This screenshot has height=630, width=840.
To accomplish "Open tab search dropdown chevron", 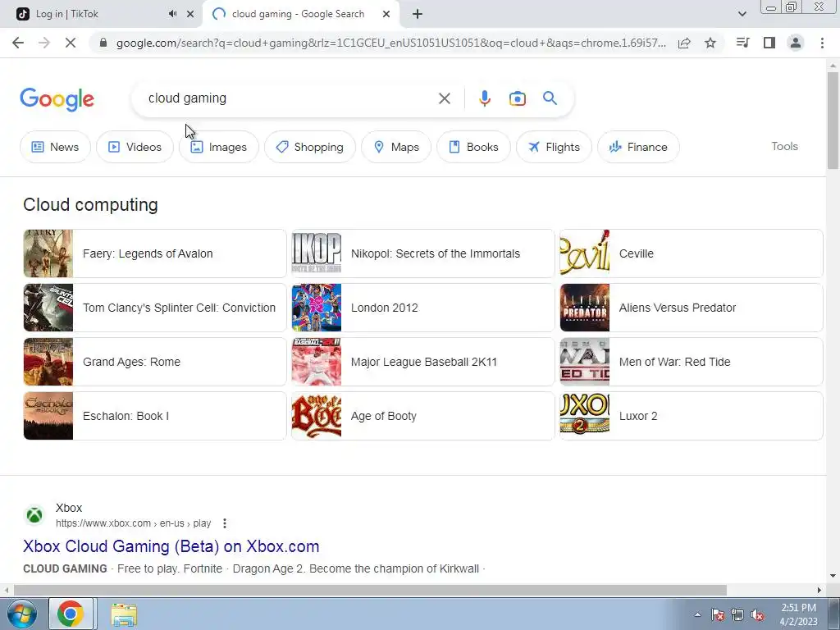I will 742,14.
